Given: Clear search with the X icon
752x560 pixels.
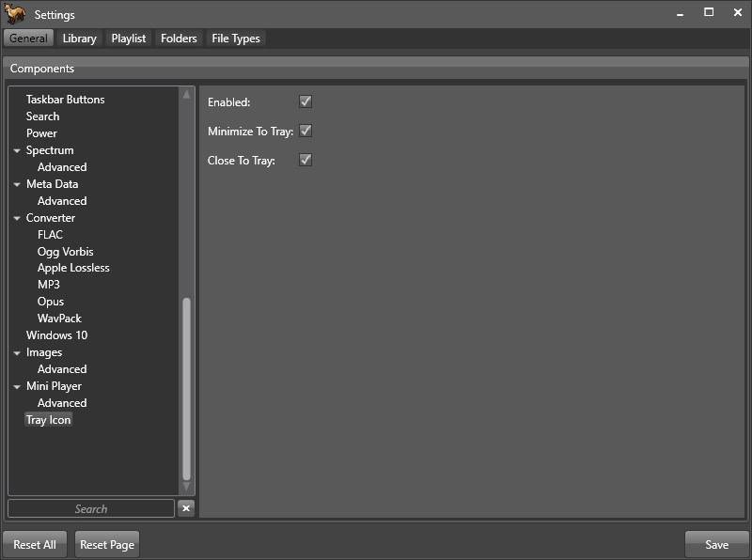Looking at the screenshot, I should point(186,508).
